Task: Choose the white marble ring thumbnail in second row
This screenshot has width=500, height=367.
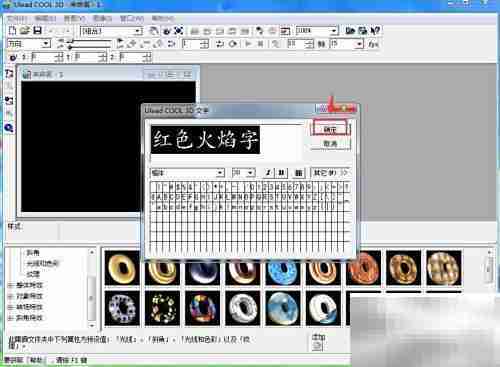Action: pos(243,308)
